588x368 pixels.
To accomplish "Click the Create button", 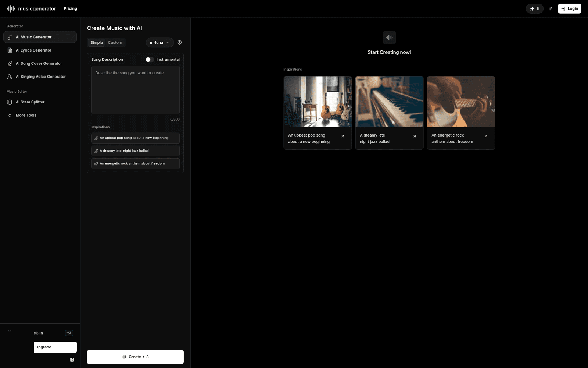I will click(135, 357).
